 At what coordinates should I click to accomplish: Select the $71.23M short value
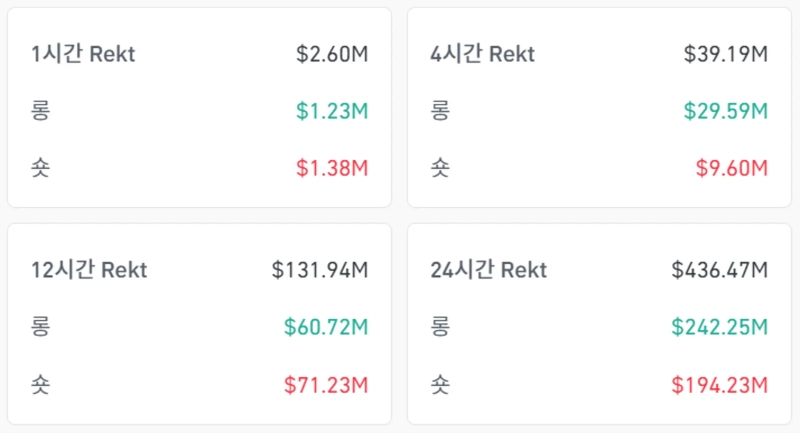pyautogui.click(x=326, y=384)
